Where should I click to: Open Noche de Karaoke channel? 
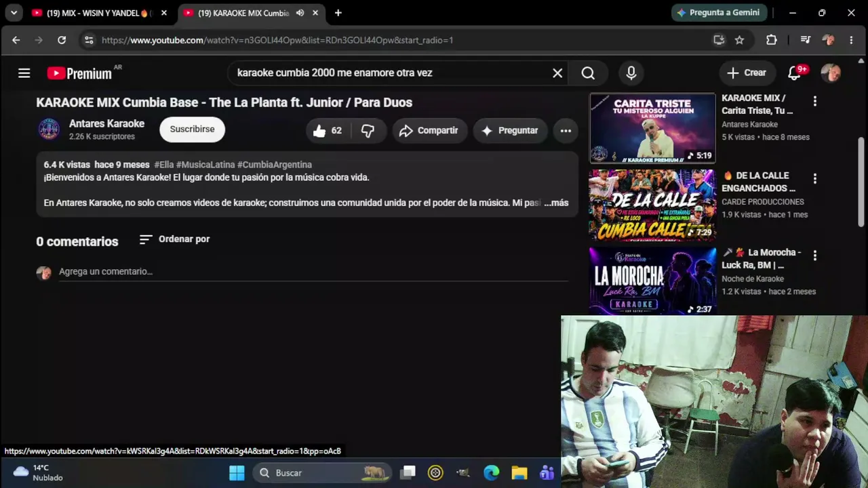pos(753,279)
